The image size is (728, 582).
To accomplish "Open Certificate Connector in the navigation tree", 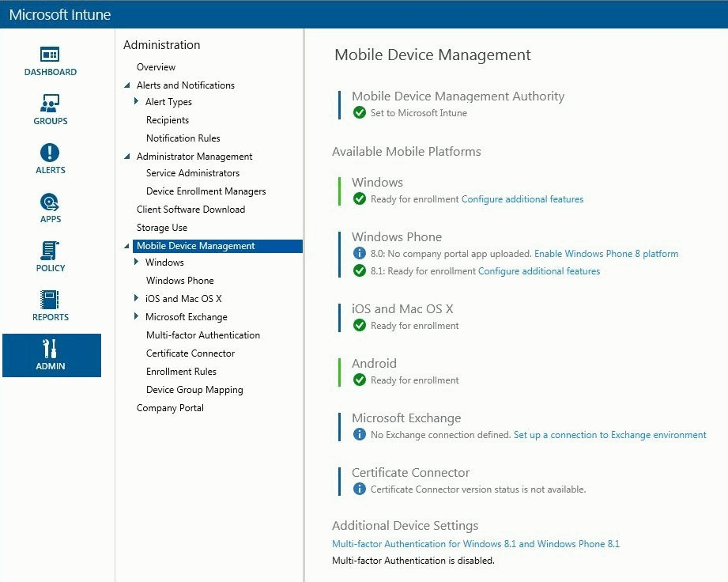I will tap(190, 353).
